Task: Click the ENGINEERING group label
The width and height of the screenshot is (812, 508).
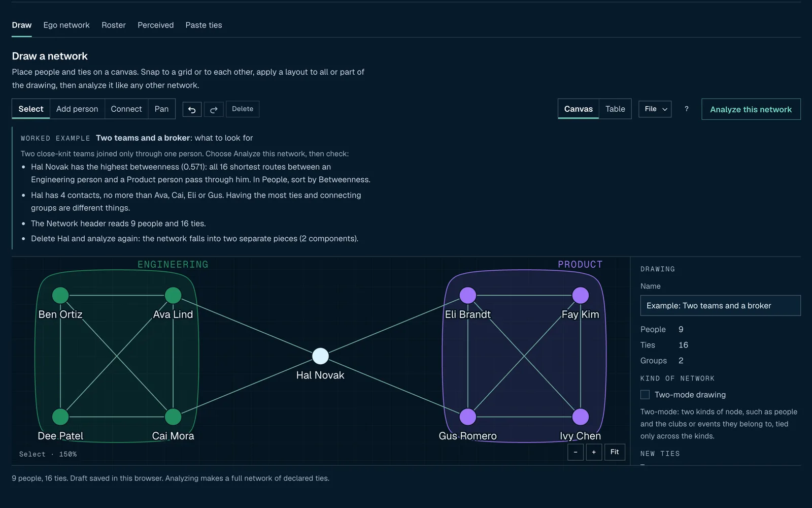Action: 173,265
